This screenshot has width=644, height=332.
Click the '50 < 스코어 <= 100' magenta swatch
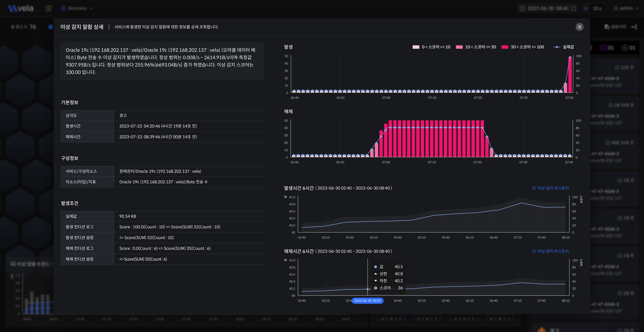[505, 47]
